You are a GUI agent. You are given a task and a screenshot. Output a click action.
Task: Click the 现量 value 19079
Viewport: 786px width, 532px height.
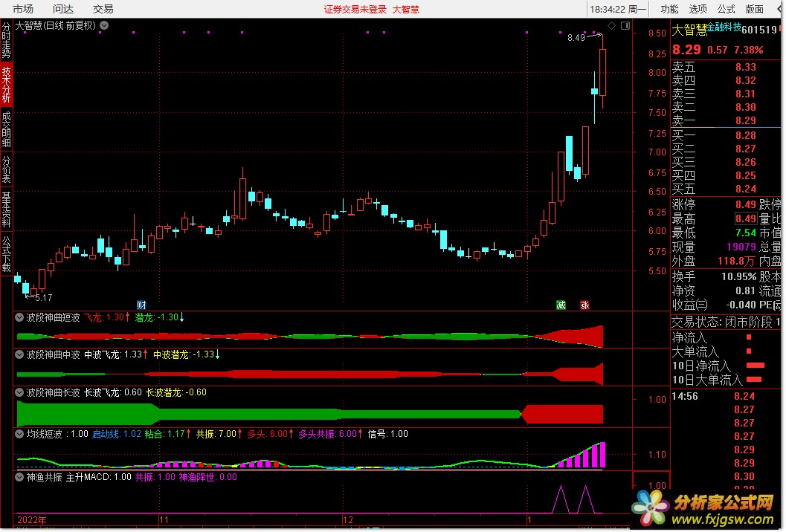(x=741, y=247)
